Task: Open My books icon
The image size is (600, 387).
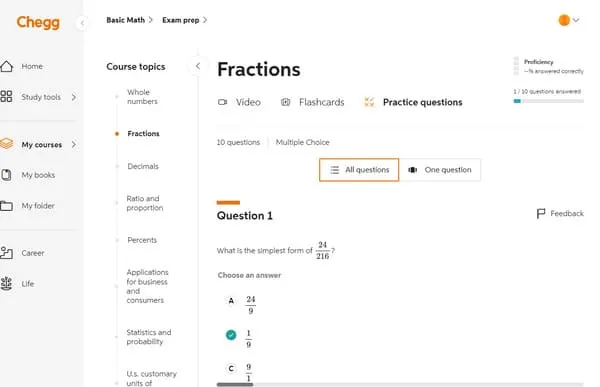Action: point(6,175)
